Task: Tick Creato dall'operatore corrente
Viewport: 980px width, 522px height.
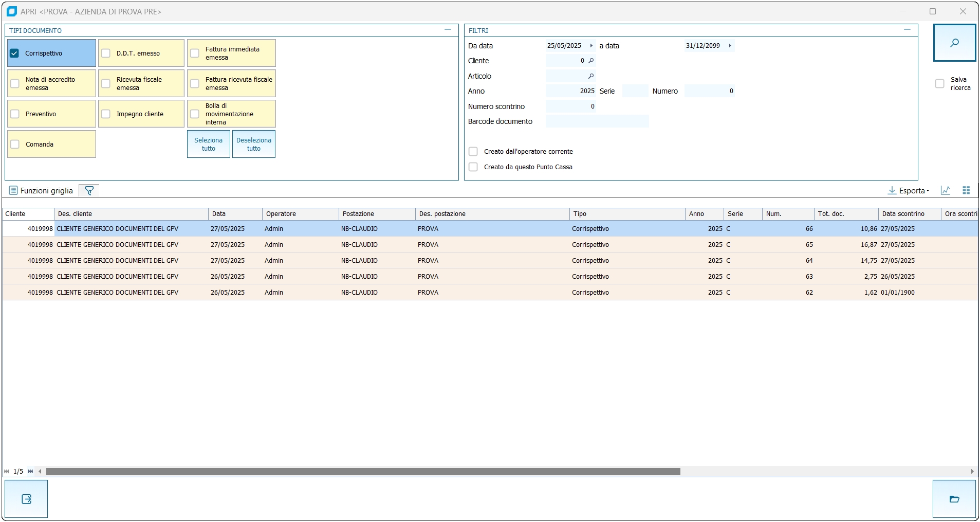Action: pyautogui.click(x=473, y=152)
